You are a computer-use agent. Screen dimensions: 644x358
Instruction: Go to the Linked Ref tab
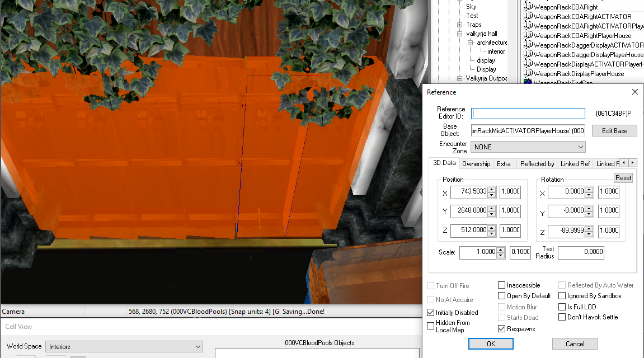tap(575, 164)
